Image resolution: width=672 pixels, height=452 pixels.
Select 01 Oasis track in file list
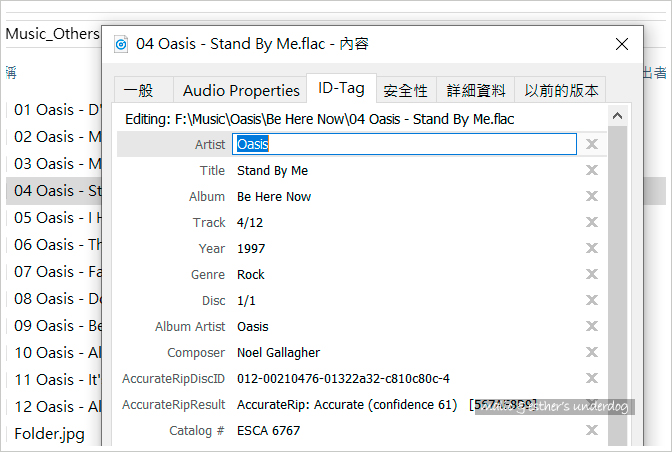57,110
